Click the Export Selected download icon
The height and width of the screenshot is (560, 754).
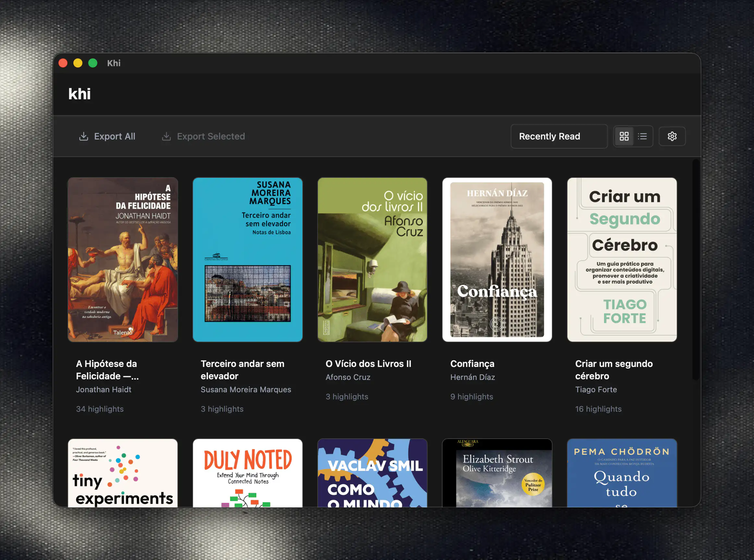coord(166,136)
